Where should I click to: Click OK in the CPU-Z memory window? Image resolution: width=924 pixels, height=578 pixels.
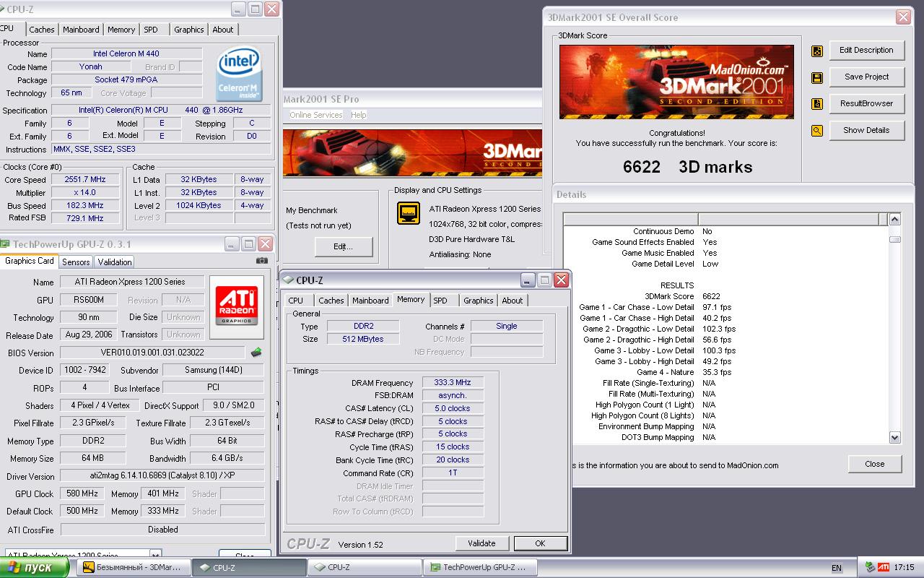pos(540,543)
